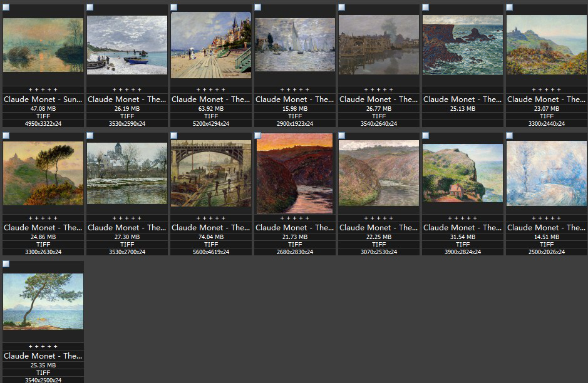Click the file name above the 25.35 MB label
This screenshot has height=383, width=588.
tap(43, 356)
